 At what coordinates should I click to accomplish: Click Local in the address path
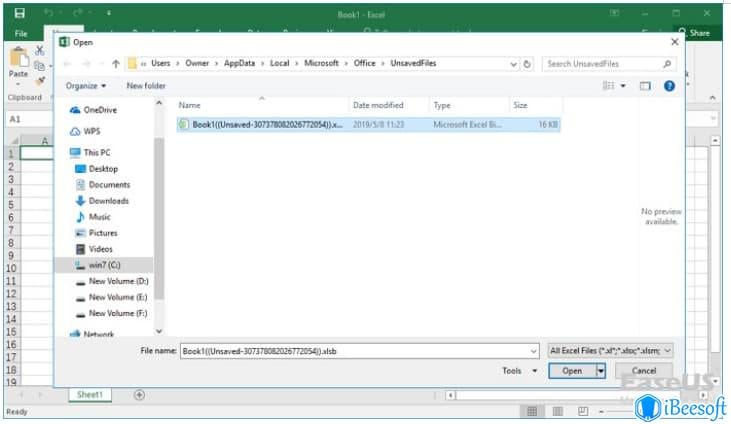point(280,63)
